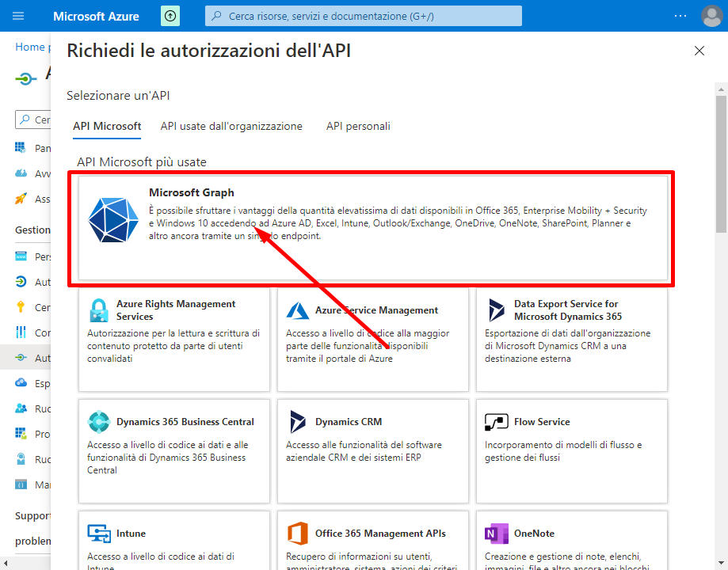
Task: Click the search magnifier icon in top bar
Action: [x=216, y=17]
